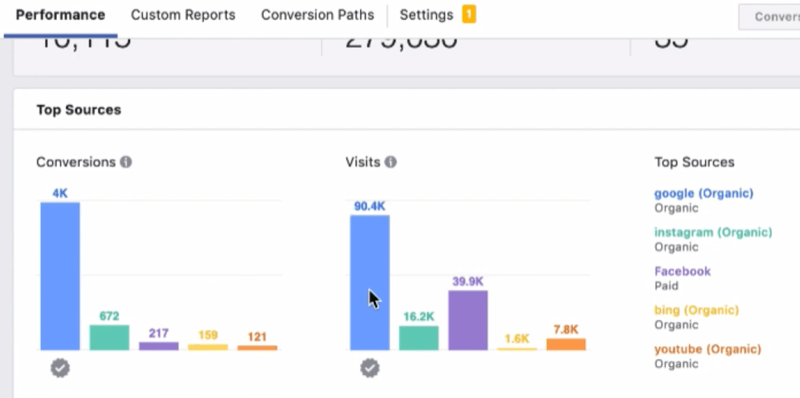Click the purple 39.9K visits bar
Image resolution: width=800 pixels, height=398 pixels.
pyautogui.click(x=468, y=320)
